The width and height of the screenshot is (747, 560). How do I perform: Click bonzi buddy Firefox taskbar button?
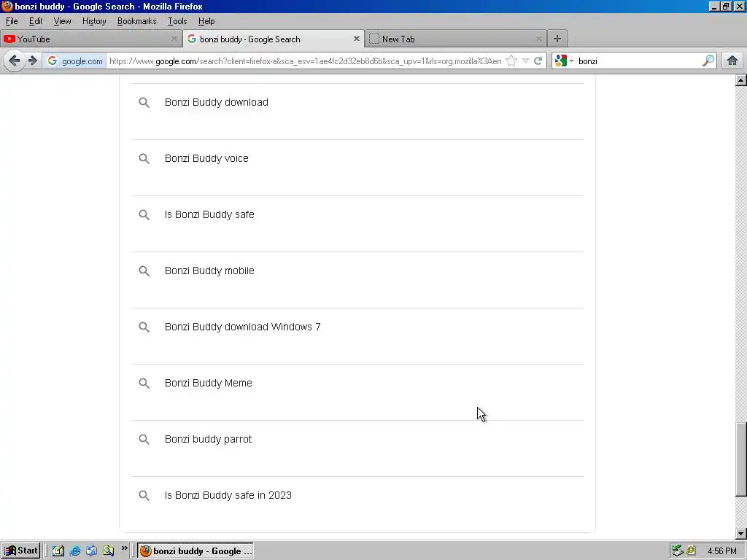(196, 551)
